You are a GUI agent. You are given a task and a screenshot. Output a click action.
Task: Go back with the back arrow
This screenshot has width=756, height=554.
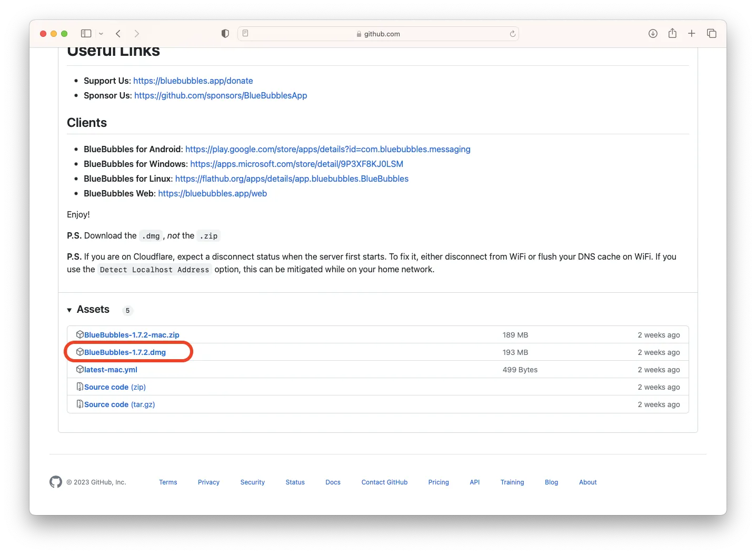coord(118,34)
